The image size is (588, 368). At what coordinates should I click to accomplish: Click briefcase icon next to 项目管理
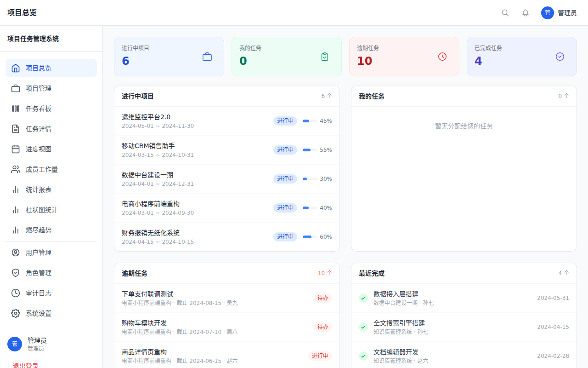pyautogui.click(x=16, y=88)
